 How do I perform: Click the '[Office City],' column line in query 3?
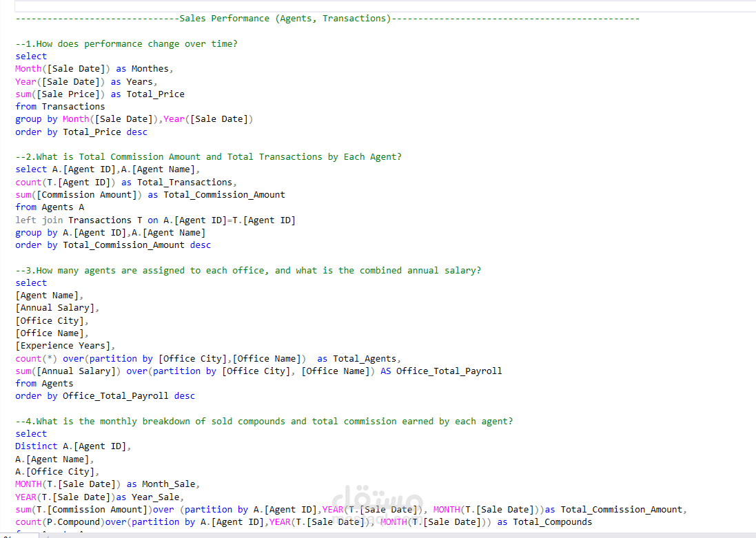pyautogui.click(x=52, y=321)
